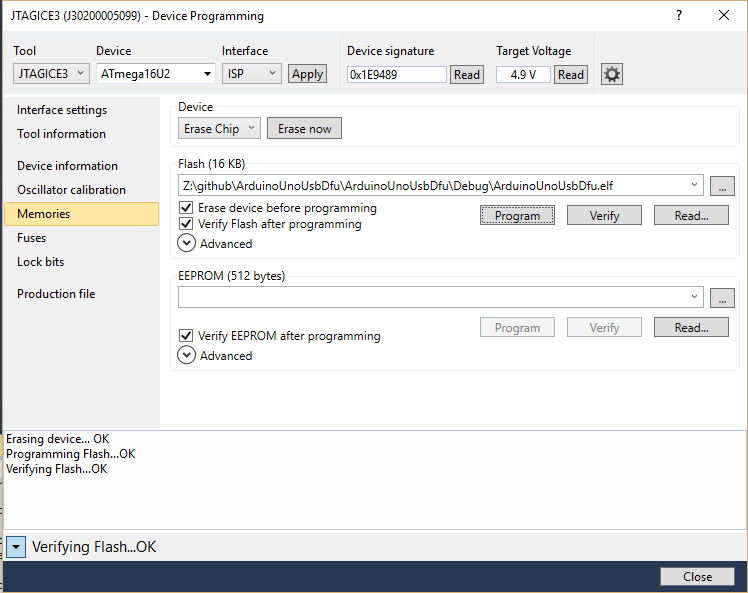This screenshot has width=748, height=593.
Task: Open Tool information page
Action: coord(62,134)
